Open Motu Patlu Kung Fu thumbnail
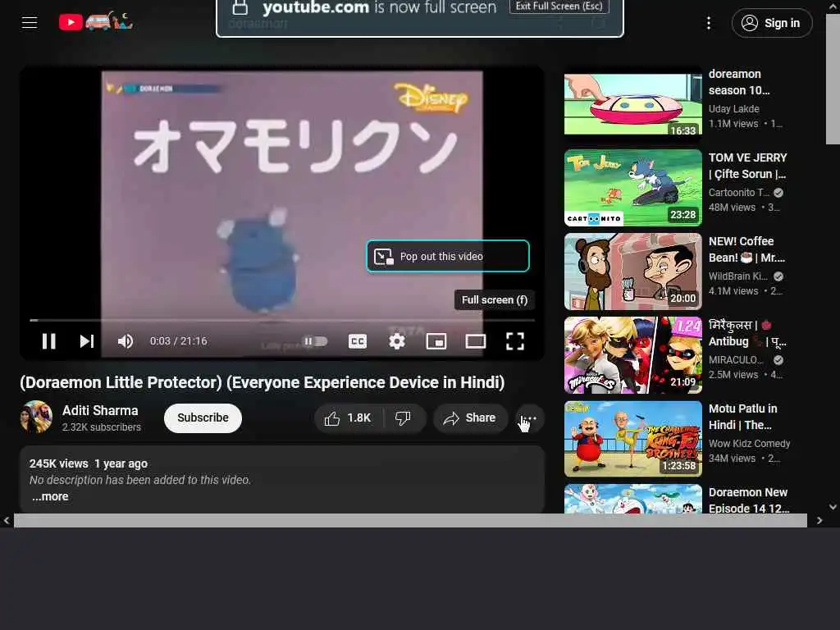 (632, 438)
